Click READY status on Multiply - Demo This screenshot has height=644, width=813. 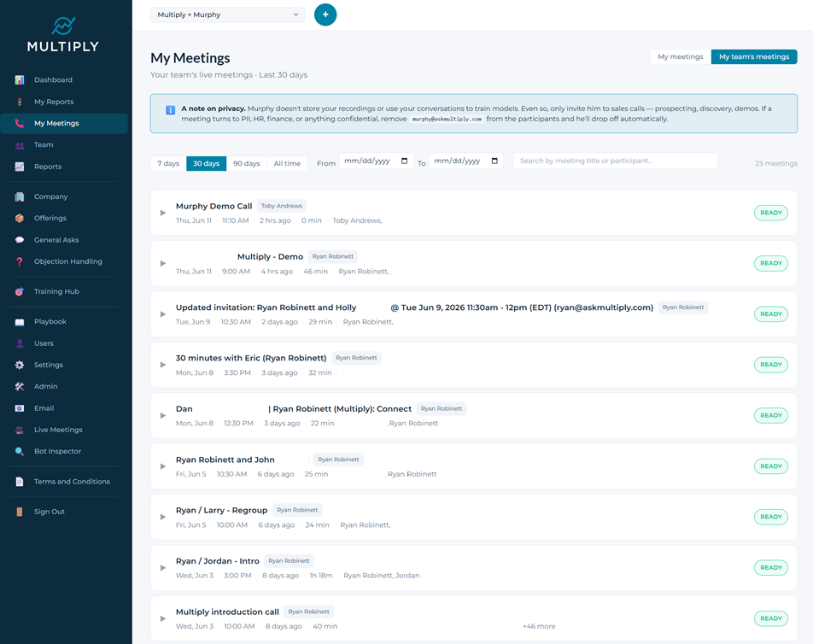[x=771, y=263]
